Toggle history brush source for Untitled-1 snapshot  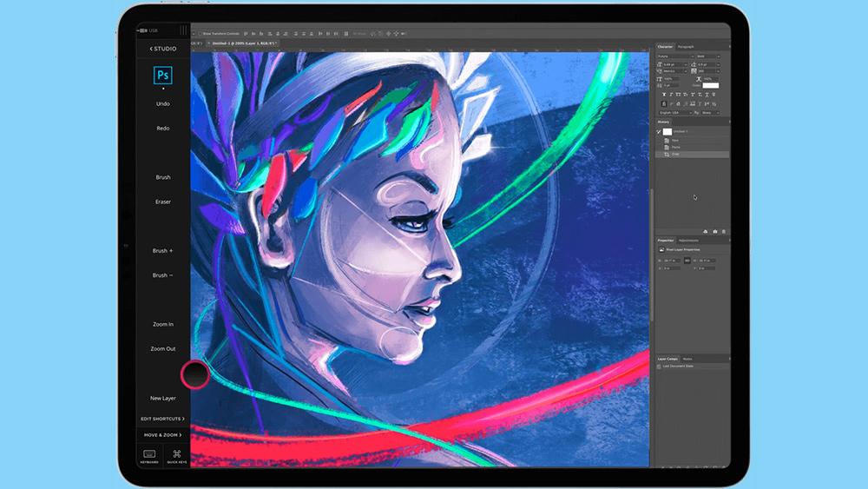pos(659,132)
